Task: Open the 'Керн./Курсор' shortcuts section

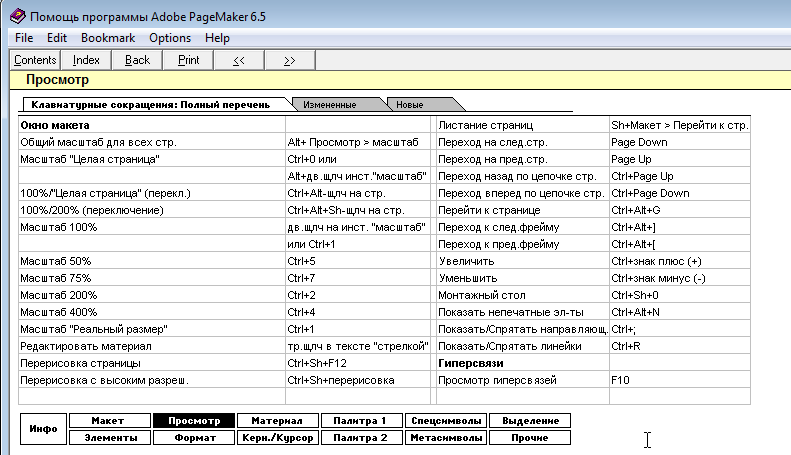Action: (x=277, y=437)
